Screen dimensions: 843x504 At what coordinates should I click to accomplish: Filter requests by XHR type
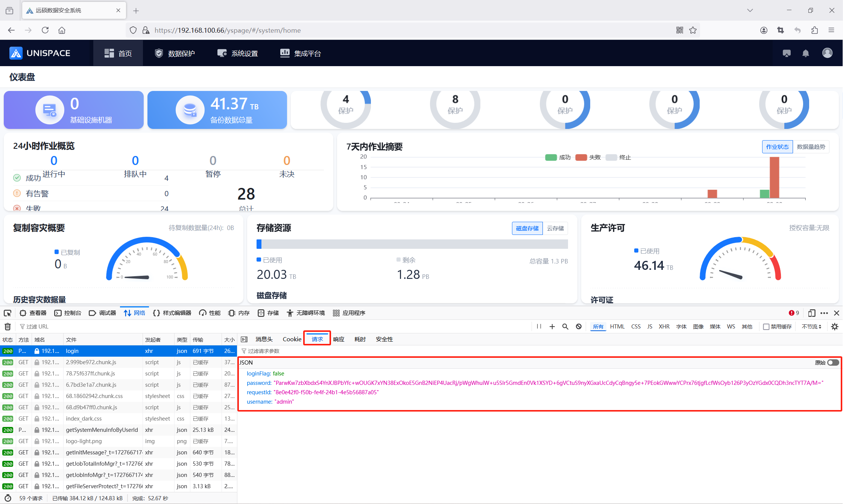coord(664,327)
